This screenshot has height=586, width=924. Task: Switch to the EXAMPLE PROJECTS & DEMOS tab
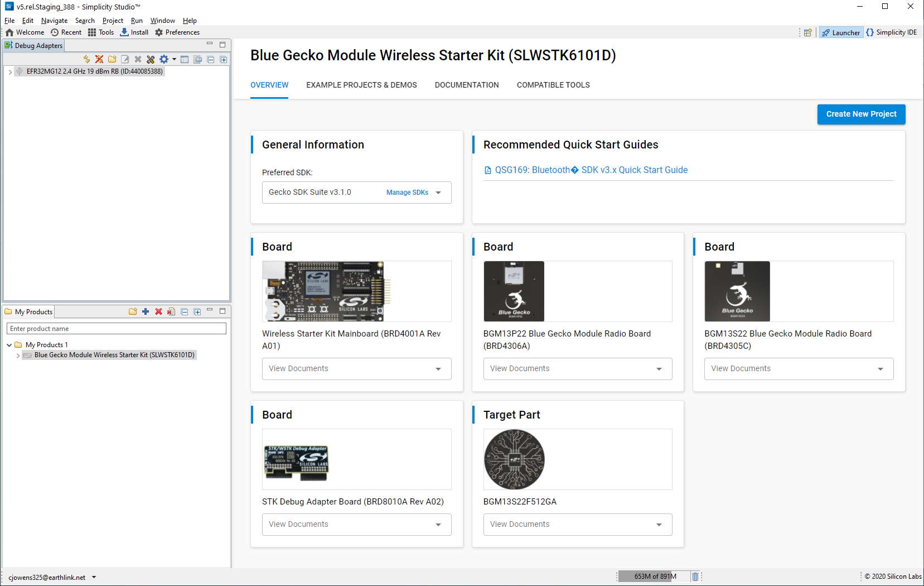click(361, 85)
